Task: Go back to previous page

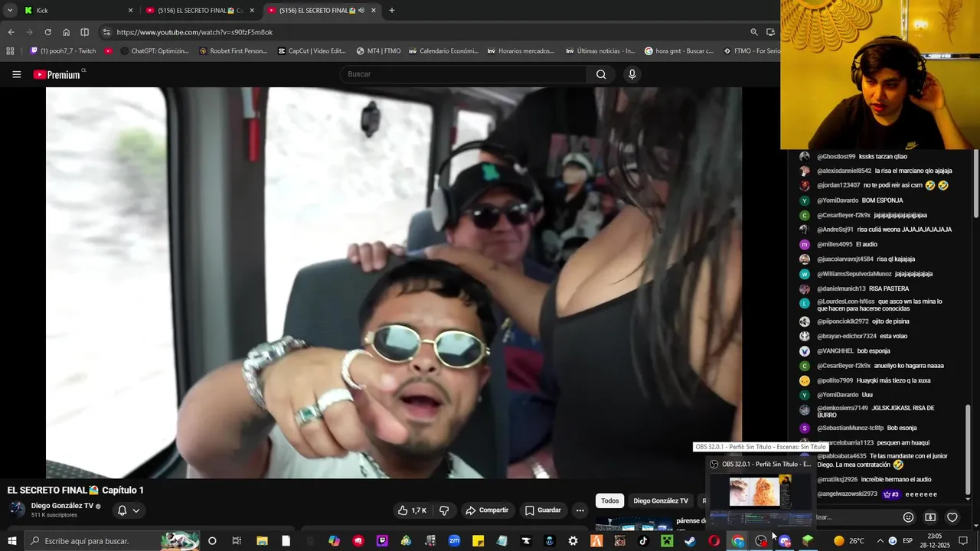Action: 11,32
